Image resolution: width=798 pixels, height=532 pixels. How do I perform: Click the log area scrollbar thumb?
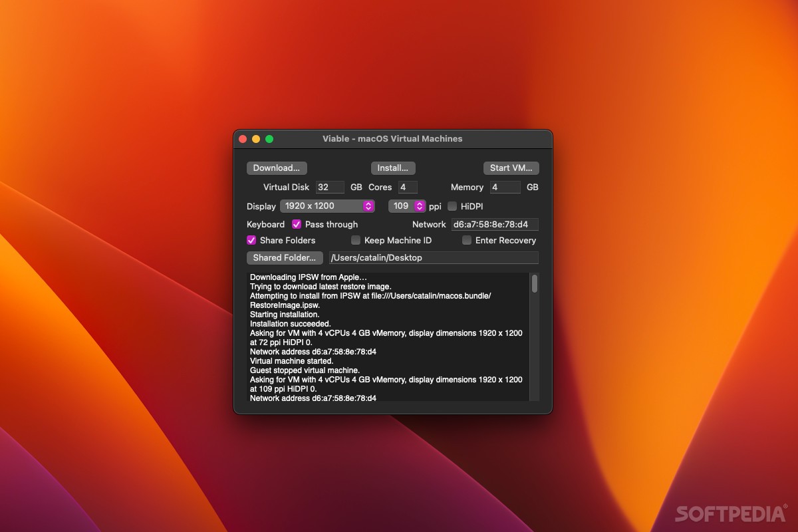[x=535, y=283]
